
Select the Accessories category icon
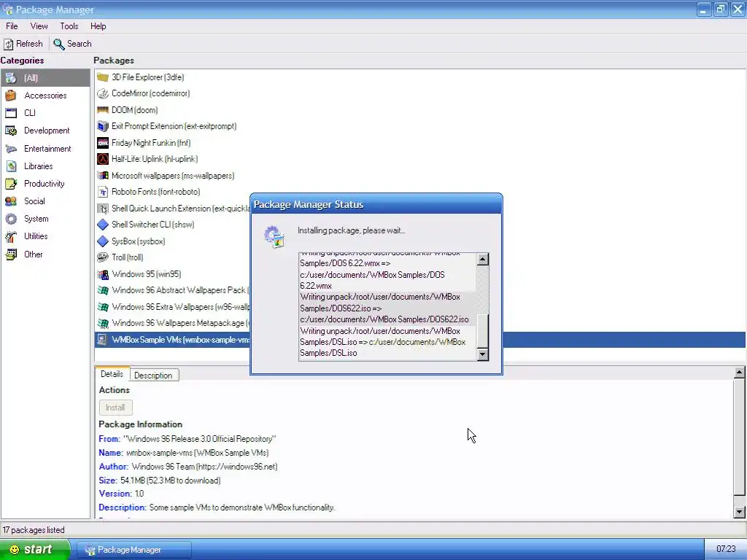[x=11, y=96]
